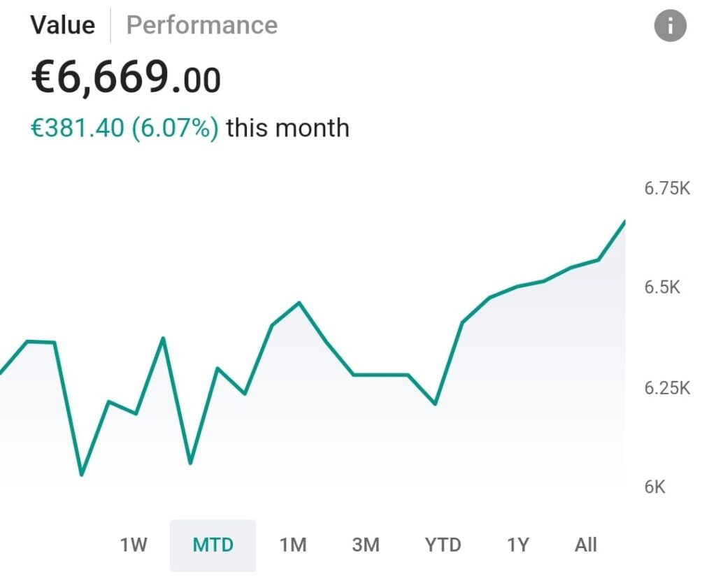Click the €6,669.00 portfolio value
Image resolution: width=716 pixels, height=588 pixels.
126,78
